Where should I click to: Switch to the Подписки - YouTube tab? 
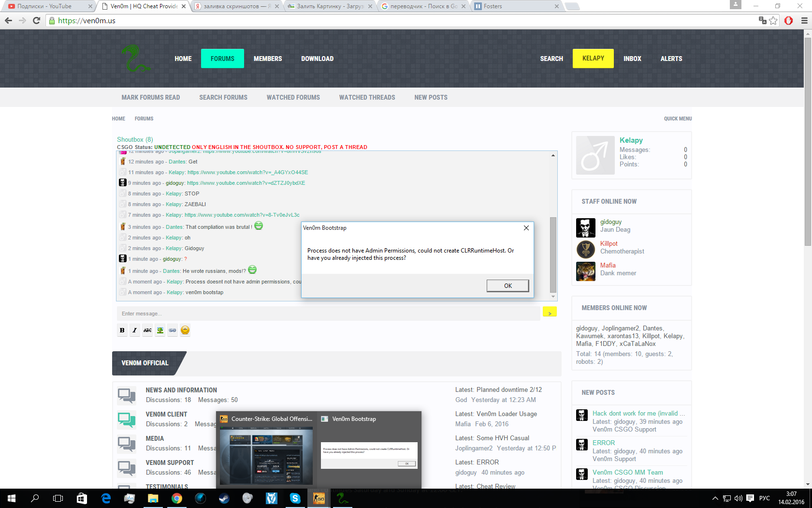[x=47, y=6]
